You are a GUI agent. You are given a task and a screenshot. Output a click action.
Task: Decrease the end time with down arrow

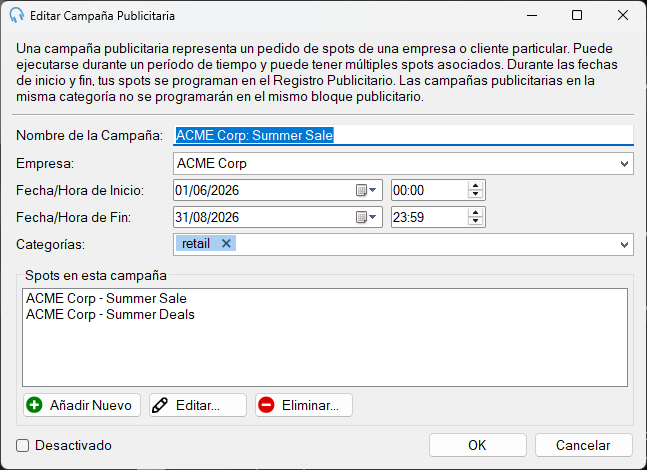pos(476,221)
